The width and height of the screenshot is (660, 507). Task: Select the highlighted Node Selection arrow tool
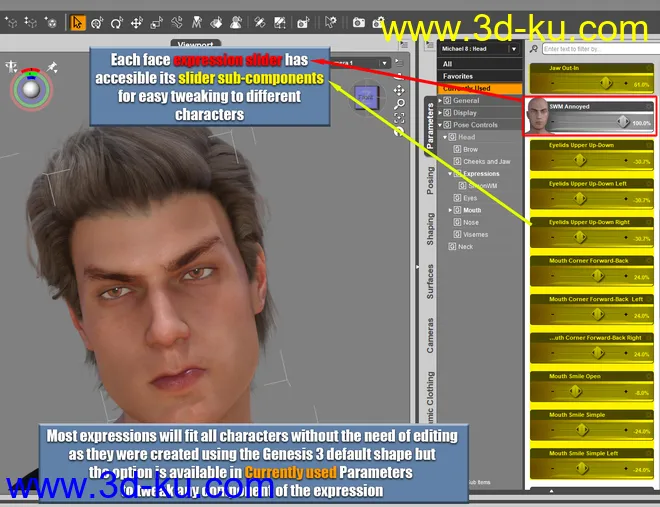77,21
